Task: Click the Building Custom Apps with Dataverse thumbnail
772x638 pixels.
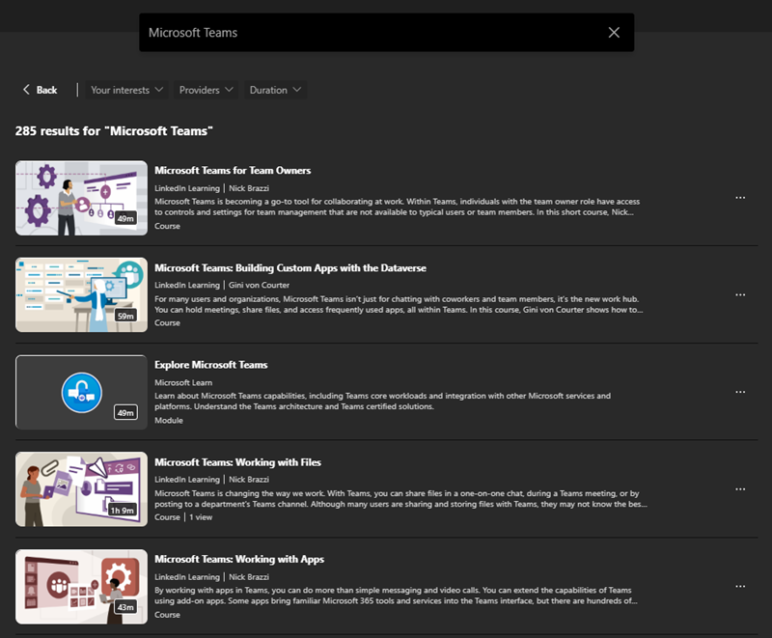Action: click(81, 295)
